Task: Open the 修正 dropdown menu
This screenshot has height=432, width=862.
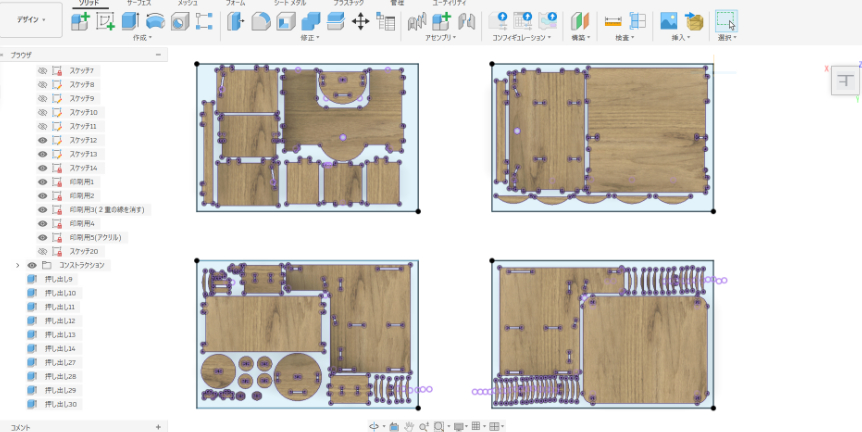Action: [x=310, y=38]
